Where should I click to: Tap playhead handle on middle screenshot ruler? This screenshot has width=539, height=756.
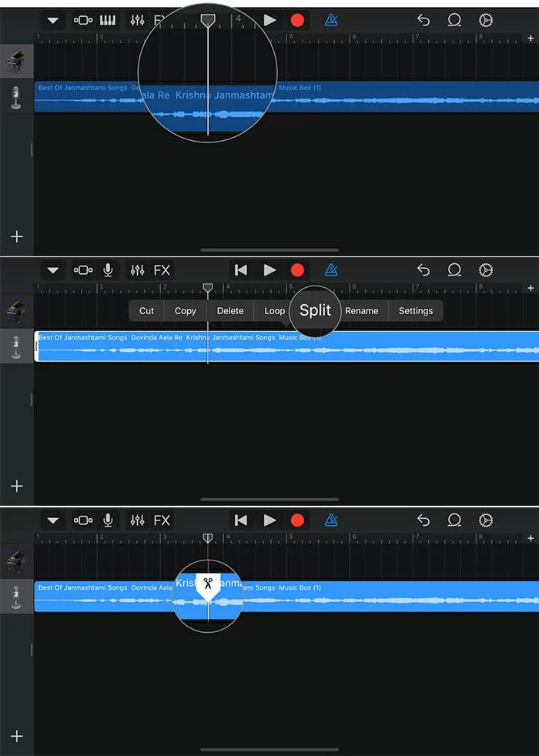click(x=208, y=288)
